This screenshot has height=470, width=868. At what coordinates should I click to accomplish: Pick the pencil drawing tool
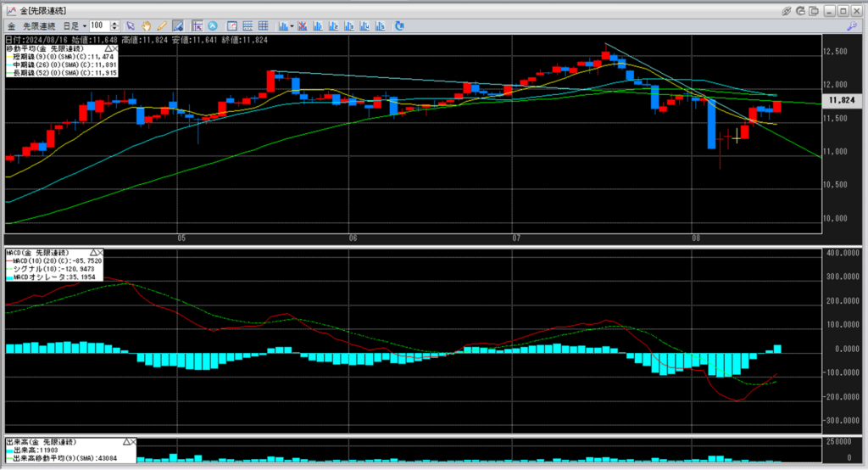pyautogui.click(x=161, y=25)
